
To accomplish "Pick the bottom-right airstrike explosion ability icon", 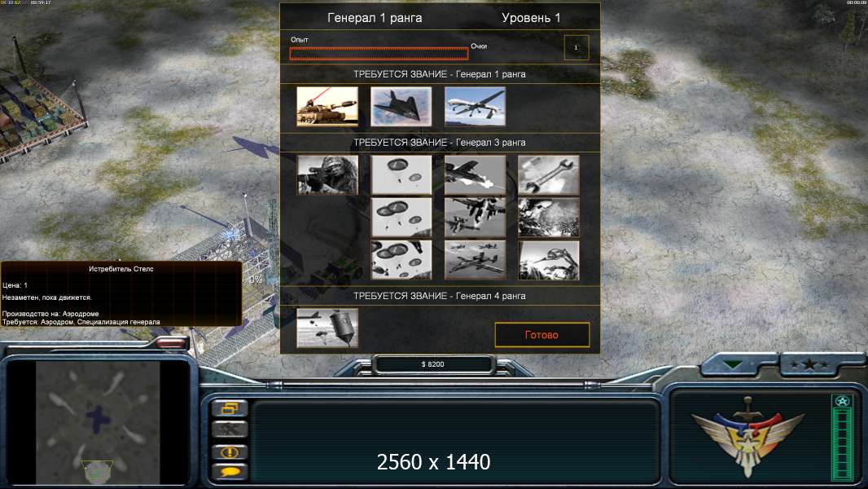I will click(549, 260).
